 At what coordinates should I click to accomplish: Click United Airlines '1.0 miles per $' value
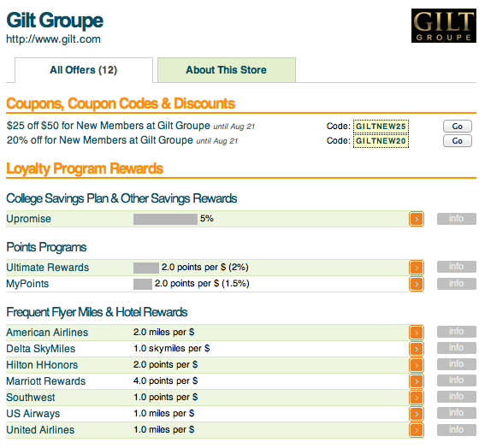(164, 429)
